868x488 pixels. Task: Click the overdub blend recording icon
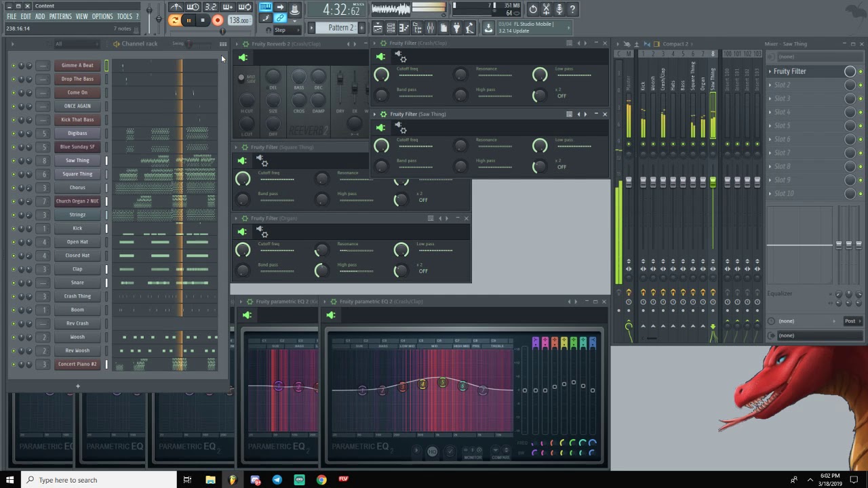pos(228,7)
